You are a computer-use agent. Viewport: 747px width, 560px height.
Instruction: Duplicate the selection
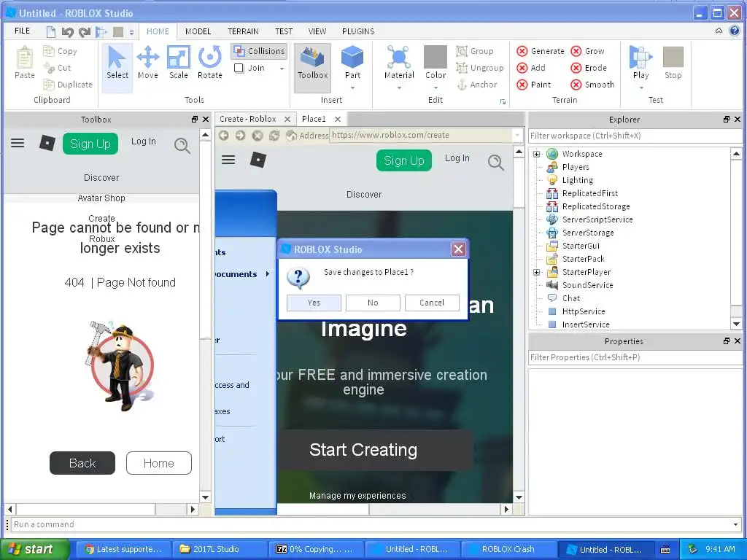click(x=68, y=85)
